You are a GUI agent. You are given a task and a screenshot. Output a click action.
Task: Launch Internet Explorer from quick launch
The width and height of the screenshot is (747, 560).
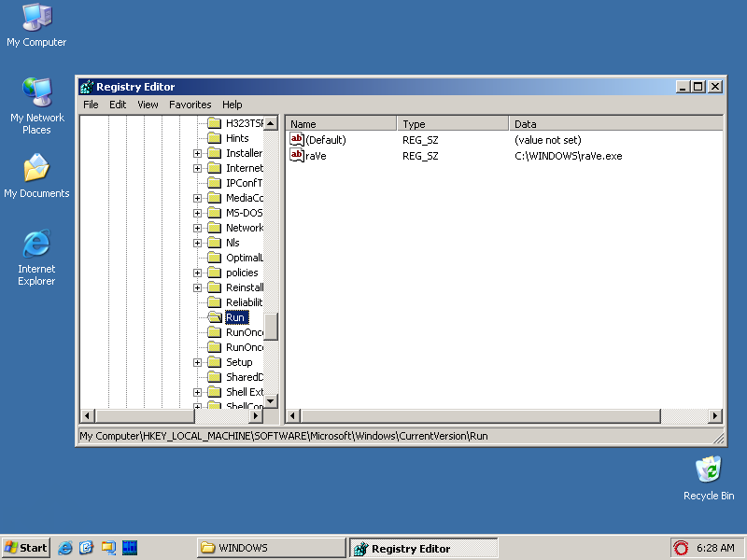[x=65, y=548]
